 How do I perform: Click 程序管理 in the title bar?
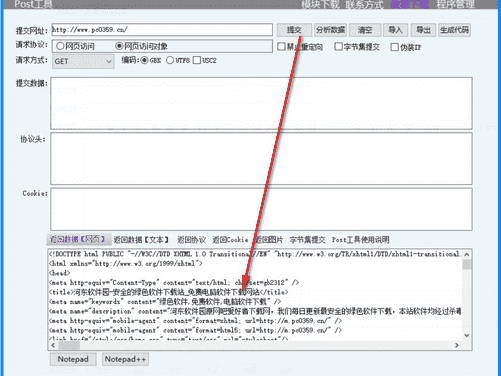(x=456, y=4)
